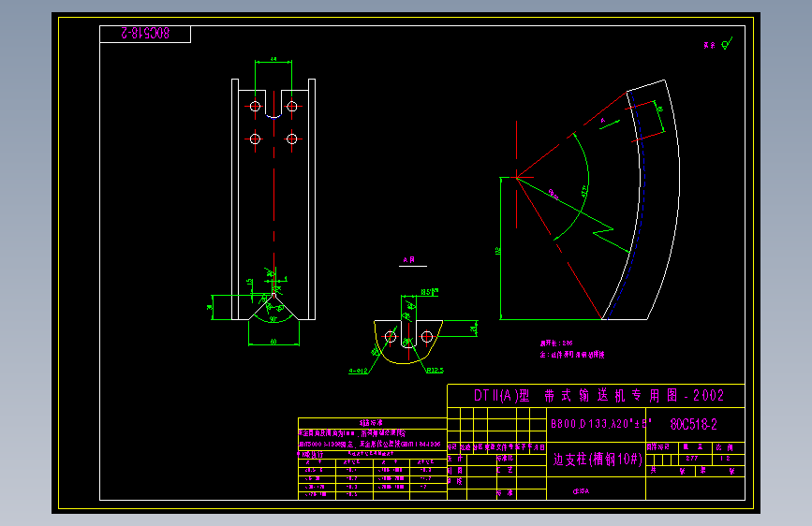Click the spec text "B800,D133,λ20°±5°"
This screenshot has width=812, height=526.
click(x=601, y=423)
